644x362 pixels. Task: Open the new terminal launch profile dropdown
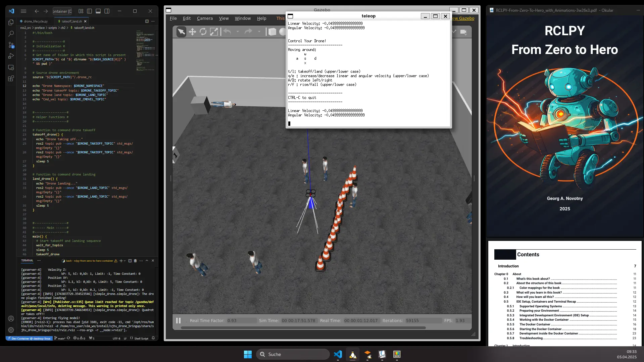[x=125, y=261]
